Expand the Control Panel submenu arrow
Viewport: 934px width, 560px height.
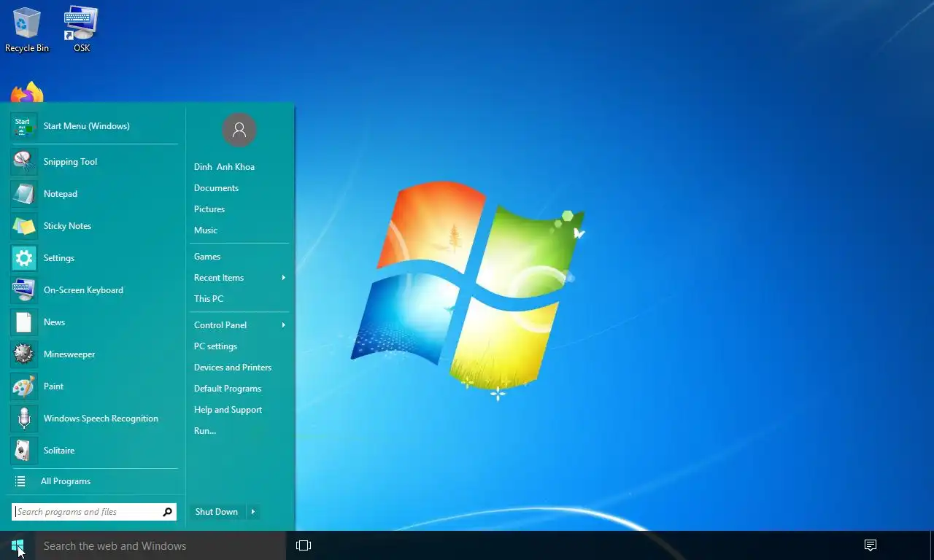pos(283,325)
